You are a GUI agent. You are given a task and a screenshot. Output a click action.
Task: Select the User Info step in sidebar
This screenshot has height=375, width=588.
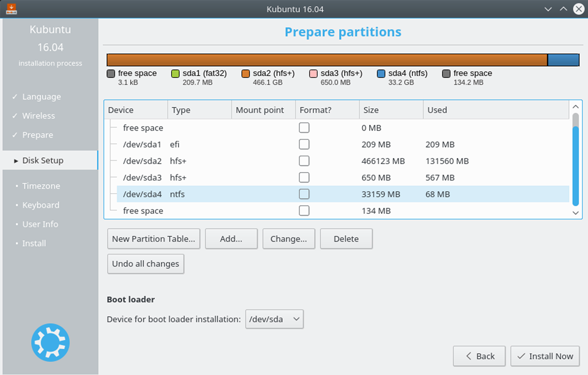point(40,224)
